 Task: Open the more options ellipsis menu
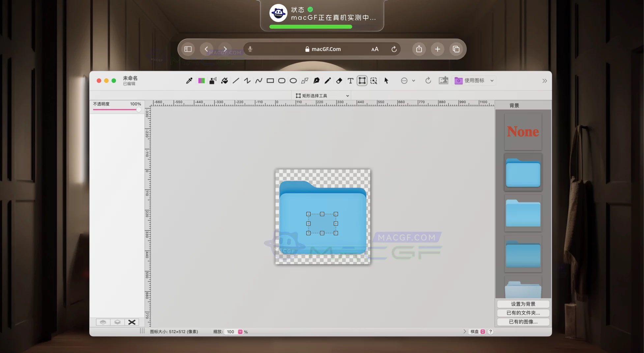tap(404, 80)
